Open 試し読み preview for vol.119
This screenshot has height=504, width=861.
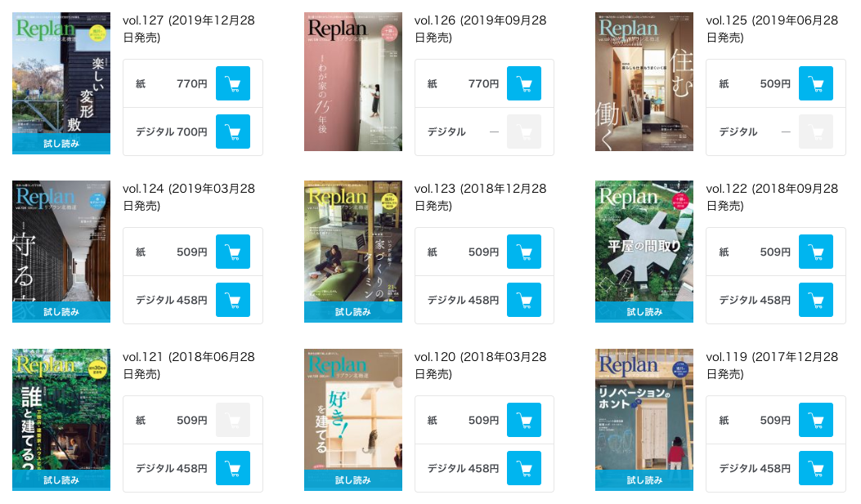click(644, 480)
